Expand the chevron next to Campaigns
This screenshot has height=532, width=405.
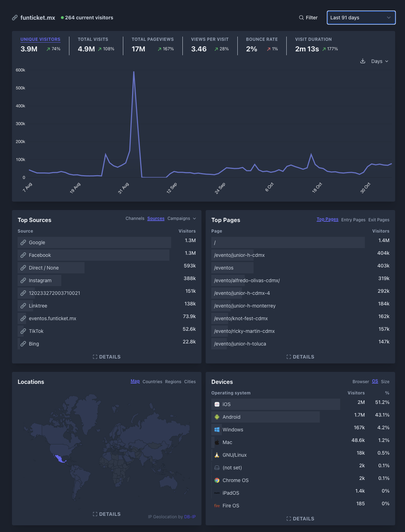click(x=194, y=218)
